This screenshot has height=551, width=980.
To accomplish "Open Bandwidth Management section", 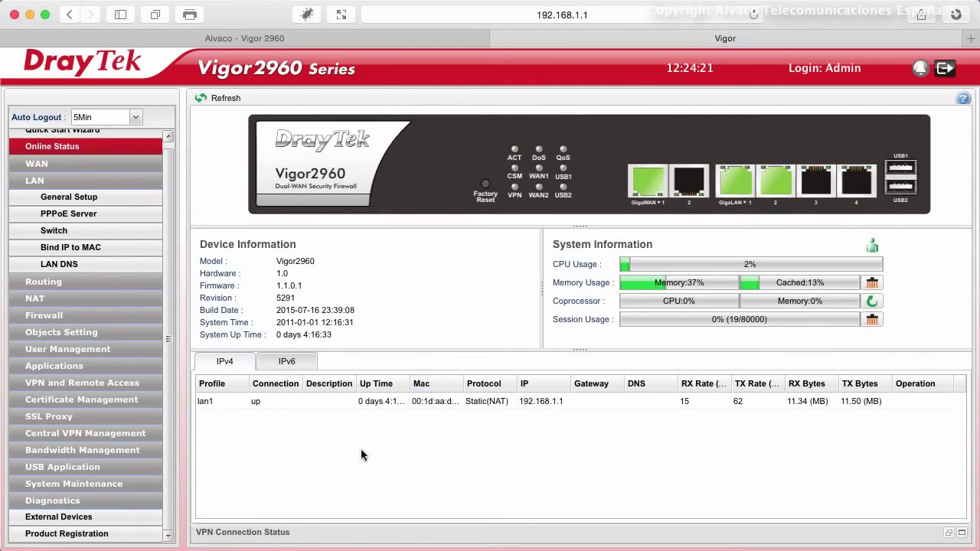I will click(86, 450).
